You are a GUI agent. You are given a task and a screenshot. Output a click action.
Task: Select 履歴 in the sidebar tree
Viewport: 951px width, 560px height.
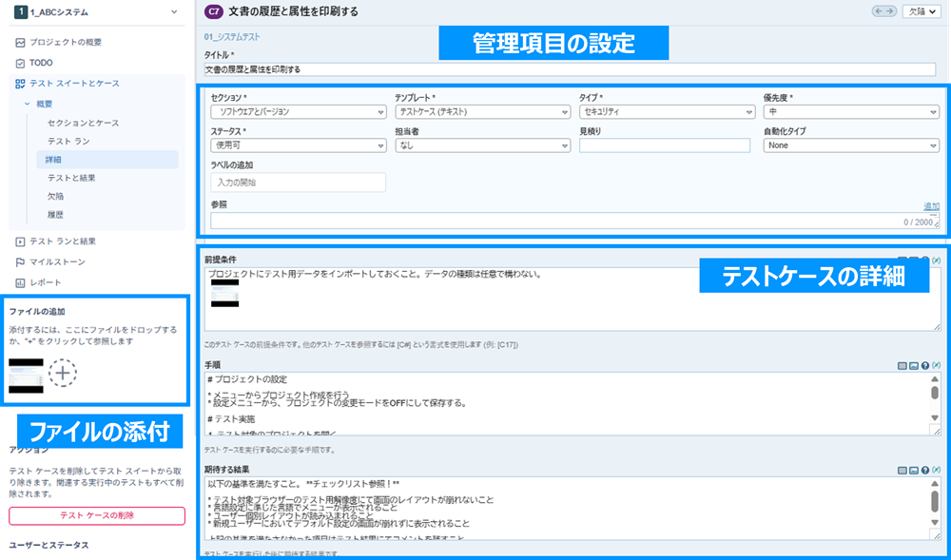56,215
